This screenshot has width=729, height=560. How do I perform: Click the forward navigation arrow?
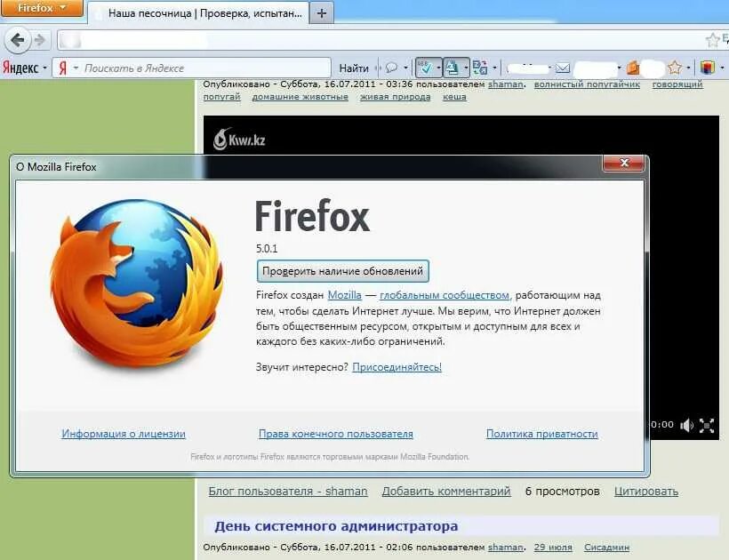[x=40, y=41]
